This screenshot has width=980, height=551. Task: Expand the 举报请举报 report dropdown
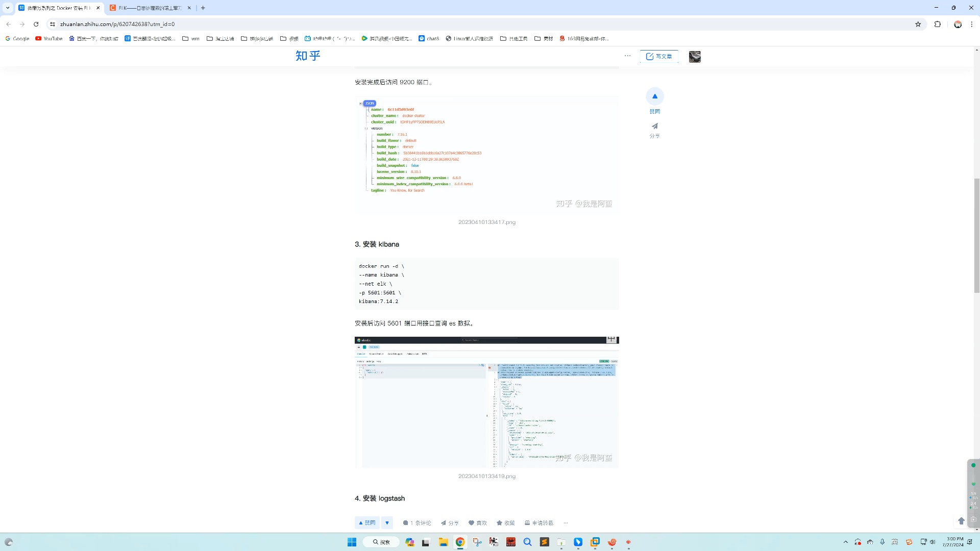pyautogui.click(x=565, y=523)
